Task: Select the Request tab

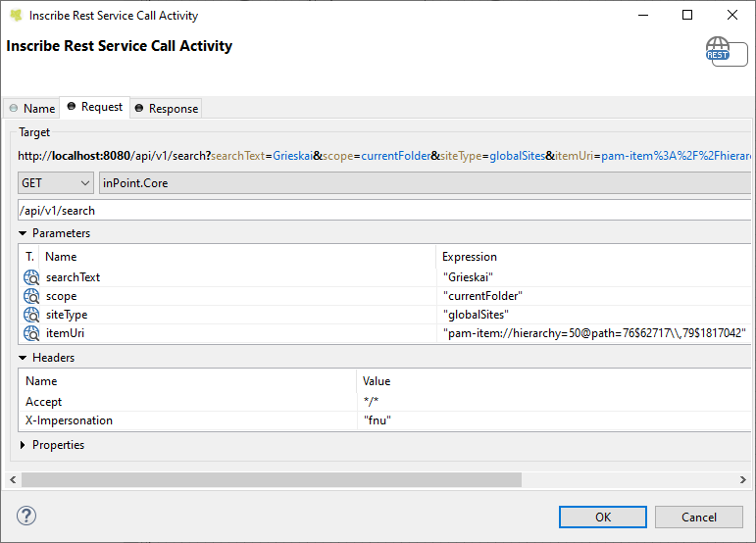Action: (x=95, y=107)
